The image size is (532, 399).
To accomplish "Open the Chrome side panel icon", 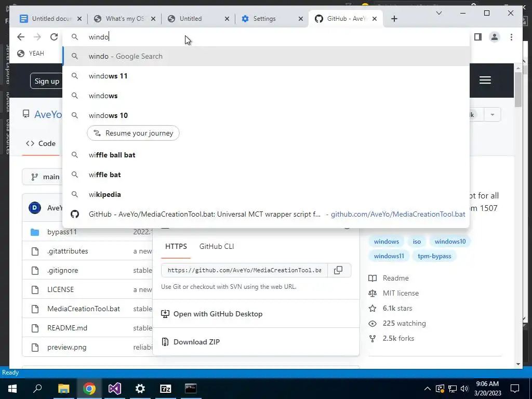I will coord(478,37).
